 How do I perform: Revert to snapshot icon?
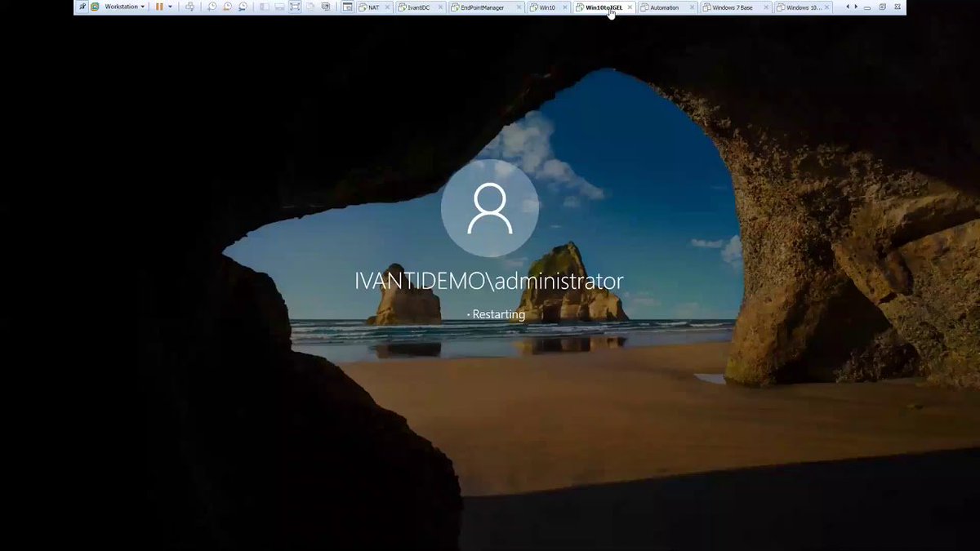pyautogui.click(x=227, y=7)
